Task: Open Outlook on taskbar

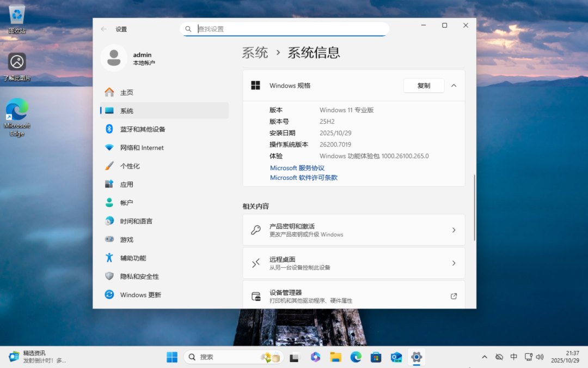Action: click(396, 357)
